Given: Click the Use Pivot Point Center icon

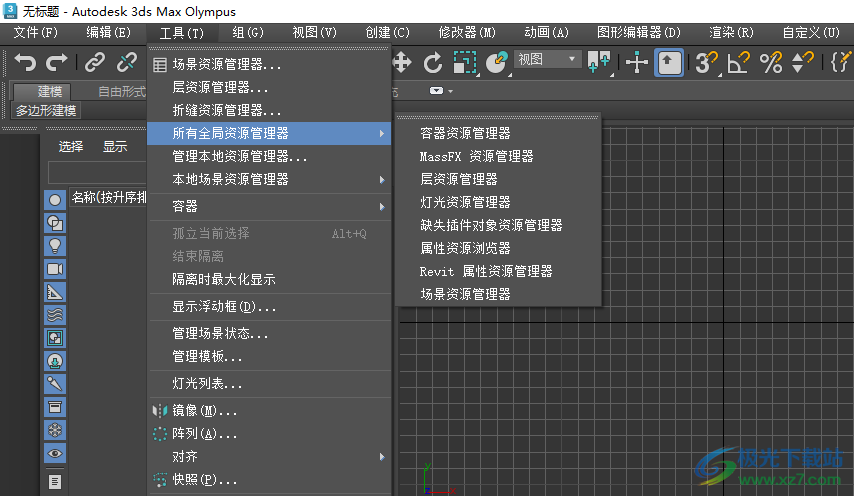Looking at the screenshot, I should point(599,62).
